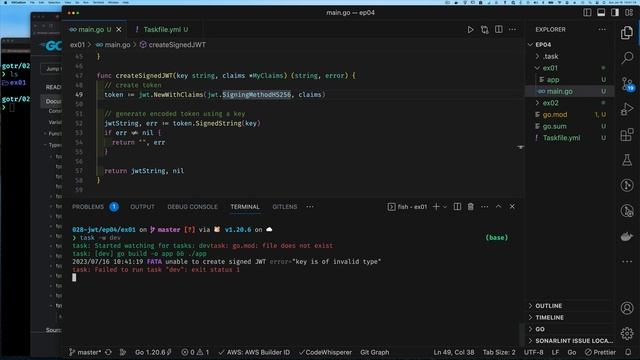Open the Manage gear settings
Image resolution: width=640 pixels, height=360 pixels.
point(627,333)
